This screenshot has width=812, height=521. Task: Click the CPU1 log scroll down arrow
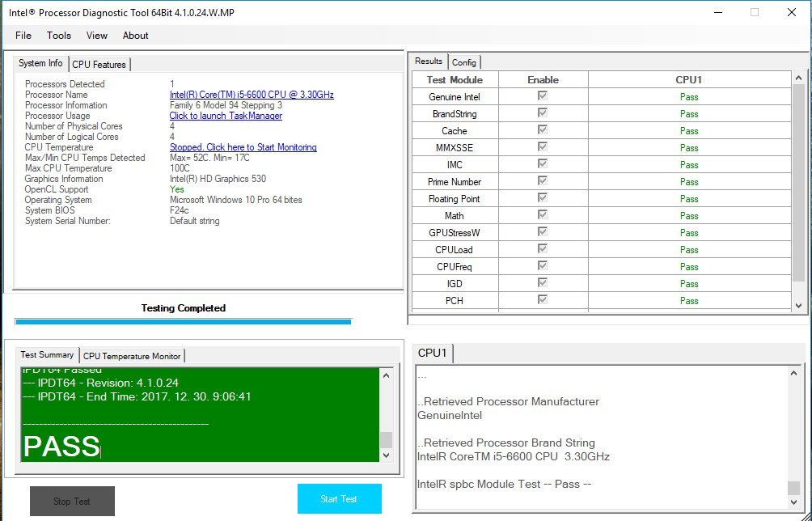(794, 502)
